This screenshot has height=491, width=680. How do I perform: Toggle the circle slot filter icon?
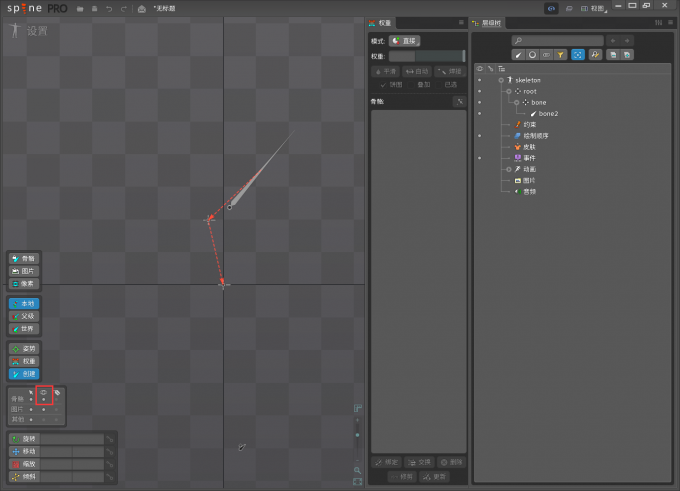(532, 55)
